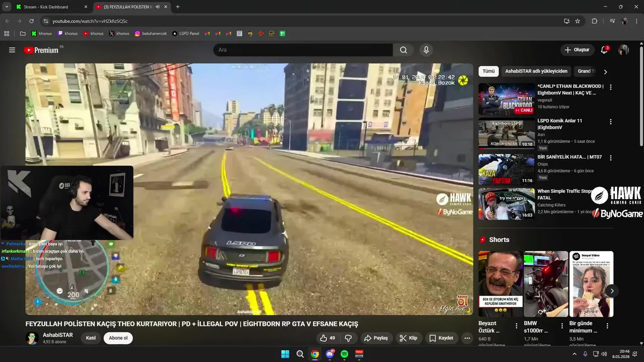Install app via address bar icon
Viewport: 644px width, 362px height.
click(567, 21)
